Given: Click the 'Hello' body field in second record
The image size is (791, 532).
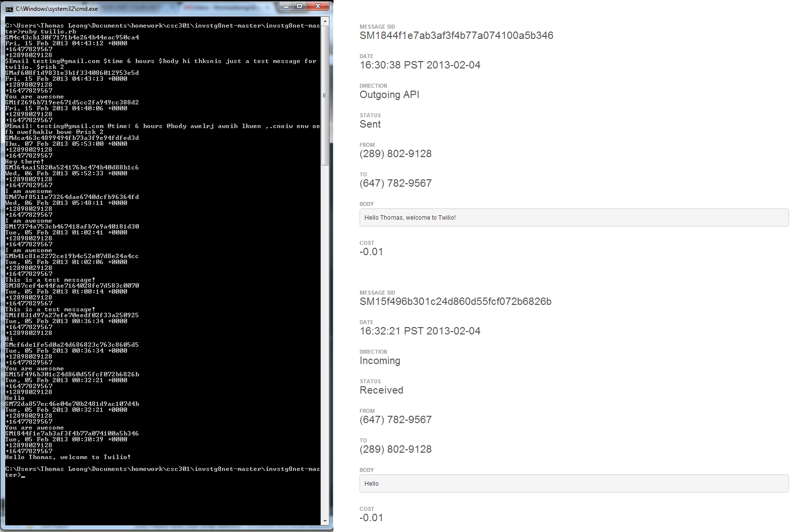Looking at the screenshot, I should 574,484.
